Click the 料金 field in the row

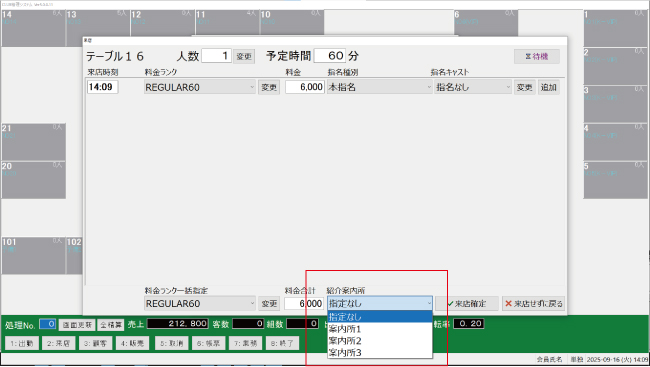305,87
